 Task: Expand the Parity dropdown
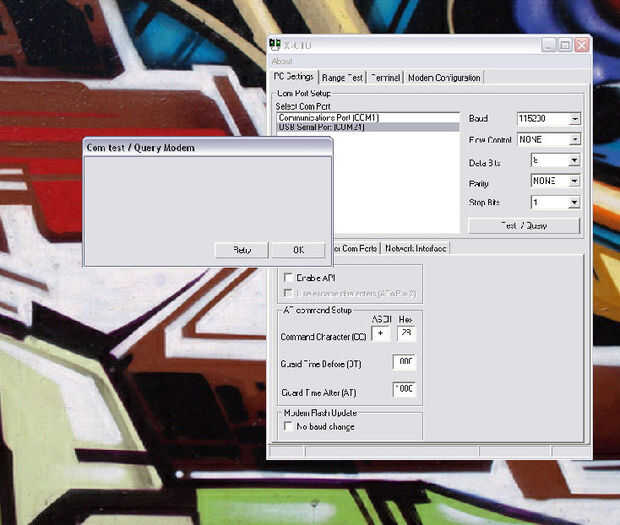pos(574,181)
